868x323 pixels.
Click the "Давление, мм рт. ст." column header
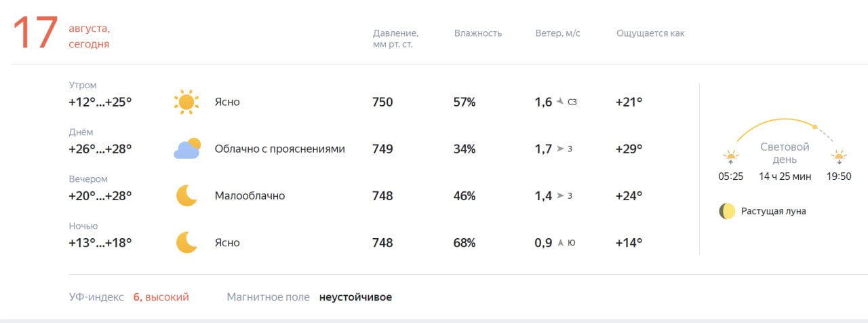(x=395, y=39)
